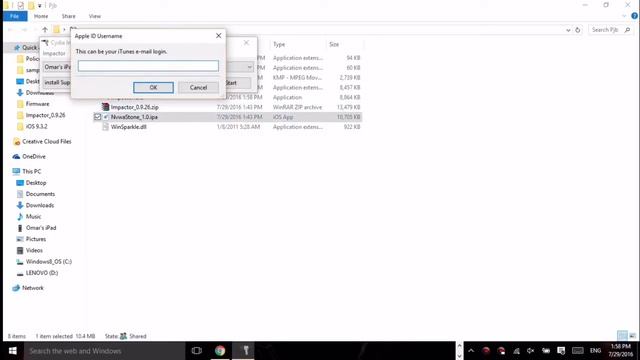The width and height of the screenshot is (640, 360).
Task: Confirm with the OK button
Action: point(153,87)
